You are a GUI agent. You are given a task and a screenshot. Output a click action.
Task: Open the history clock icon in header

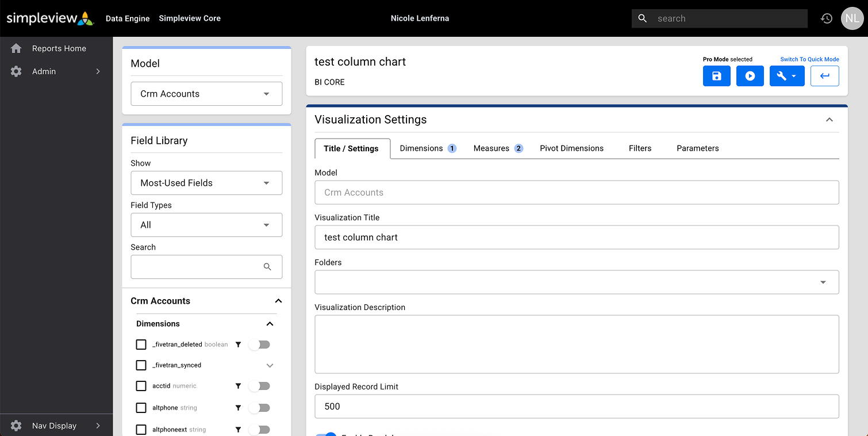point(826,18)
